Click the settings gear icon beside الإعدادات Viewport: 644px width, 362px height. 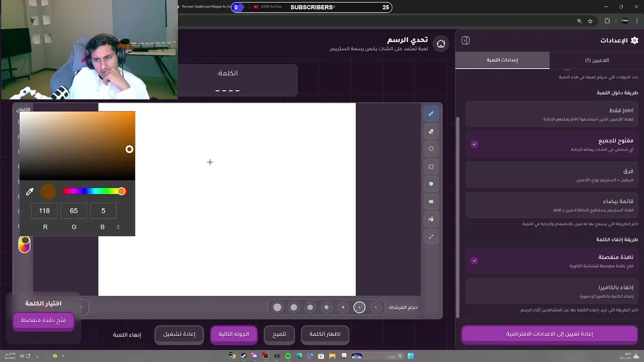click(634, 40)
